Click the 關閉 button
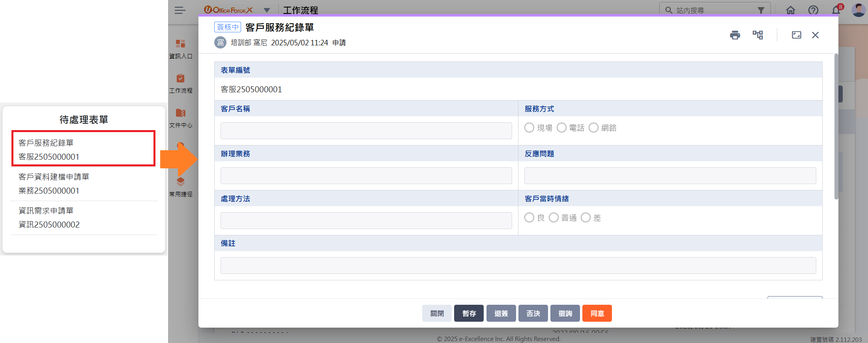This screenshot has height=343, width=868. click(437, 313)
